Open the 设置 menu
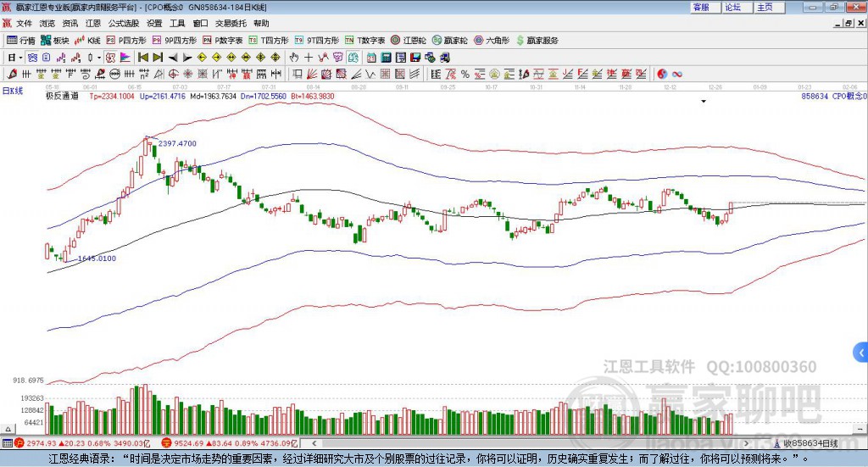The width and height of the screenshot is (868, 467). point(154,23)
